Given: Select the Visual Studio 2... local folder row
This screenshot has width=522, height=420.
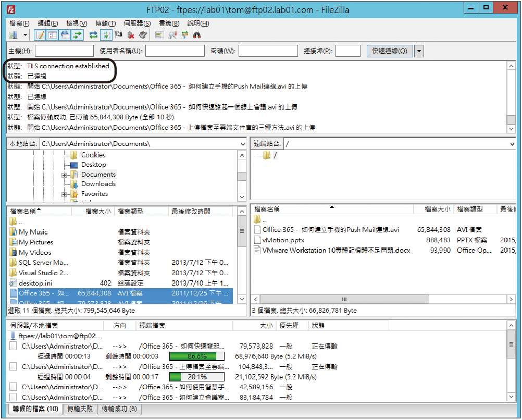Looking at the screenshot, I should [121, 273].
